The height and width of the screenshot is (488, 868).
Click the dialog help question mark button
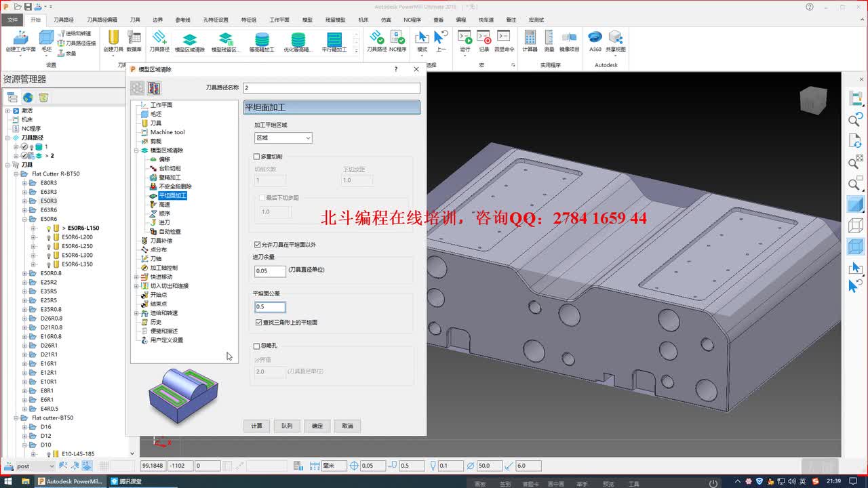click(x=396, y=69)
